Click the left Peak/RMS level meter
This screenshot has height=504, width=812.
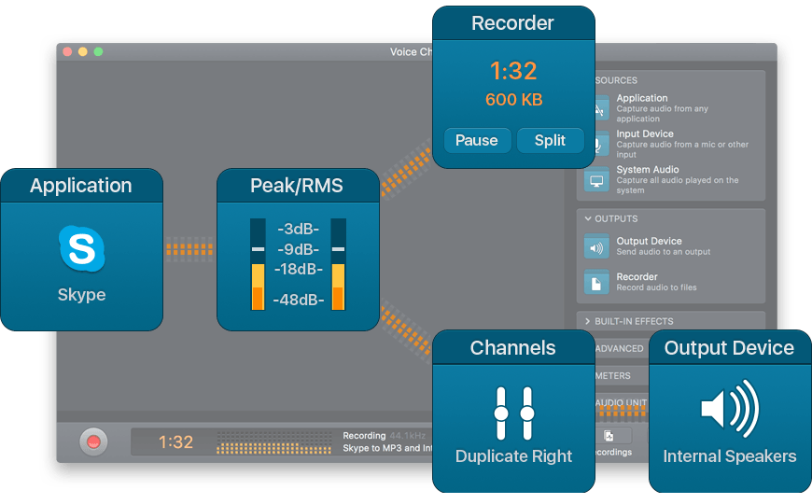point(258,264)
